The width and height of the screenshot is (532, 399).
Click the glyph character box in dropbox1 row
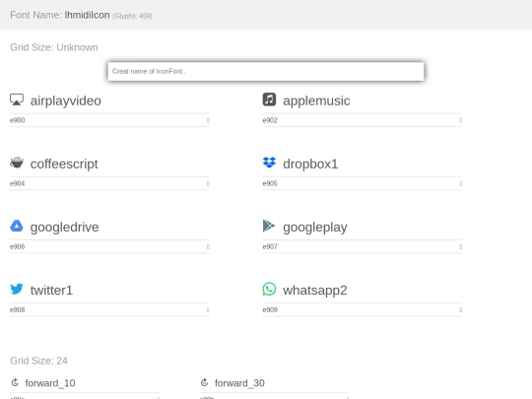click(x=460, y=183)
